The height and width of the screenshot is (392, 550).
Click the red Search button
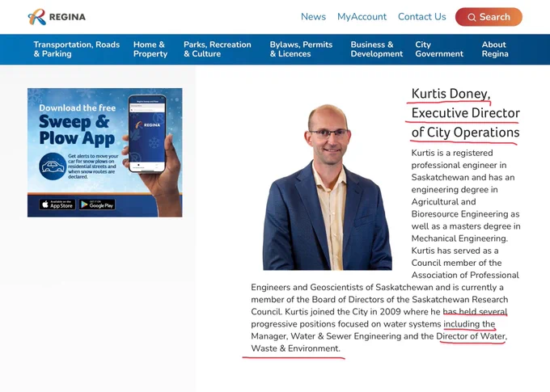coord(489,17)
